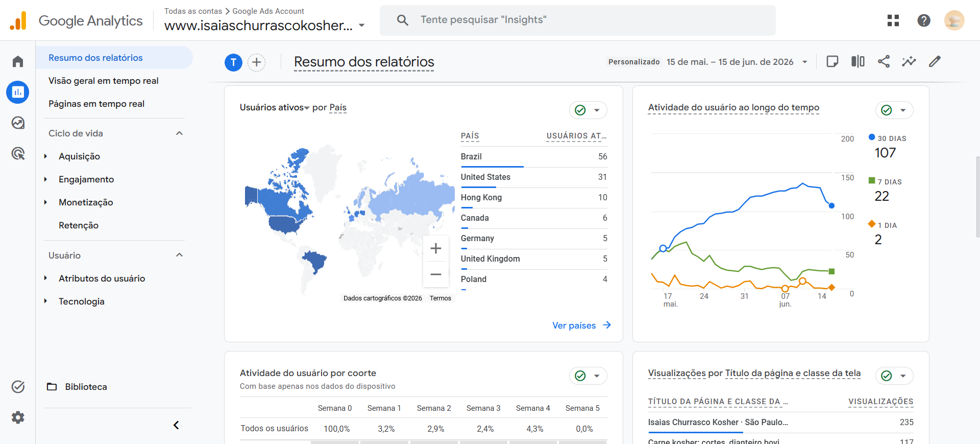980x444 pixels.
Task: Open the Home icon in left rail
Action: coord(18,61)
